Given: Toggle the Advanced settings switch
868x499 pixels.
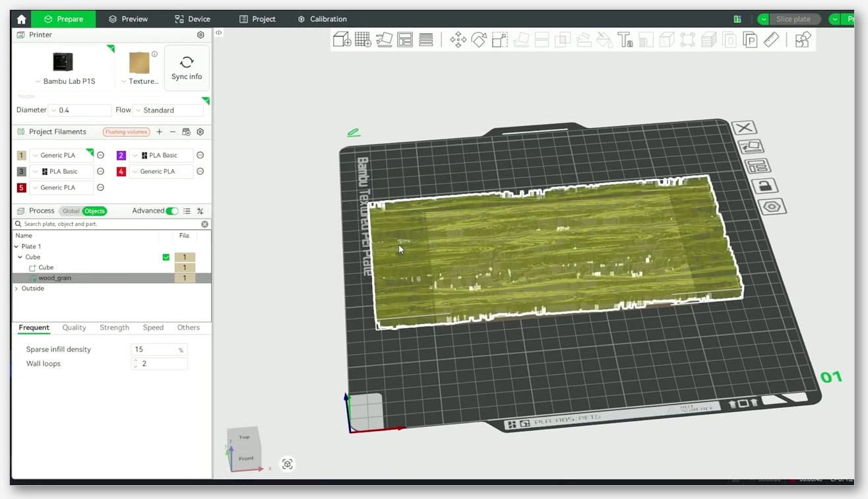Looking at the screenshot, I should (x=171, y=211).
